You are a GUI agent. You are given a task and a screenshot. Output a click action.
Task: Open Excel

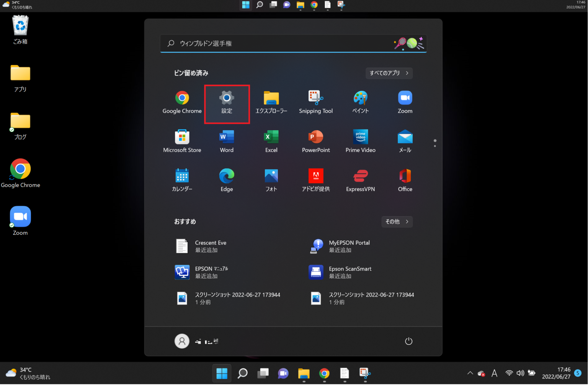[x=271, y=141]
